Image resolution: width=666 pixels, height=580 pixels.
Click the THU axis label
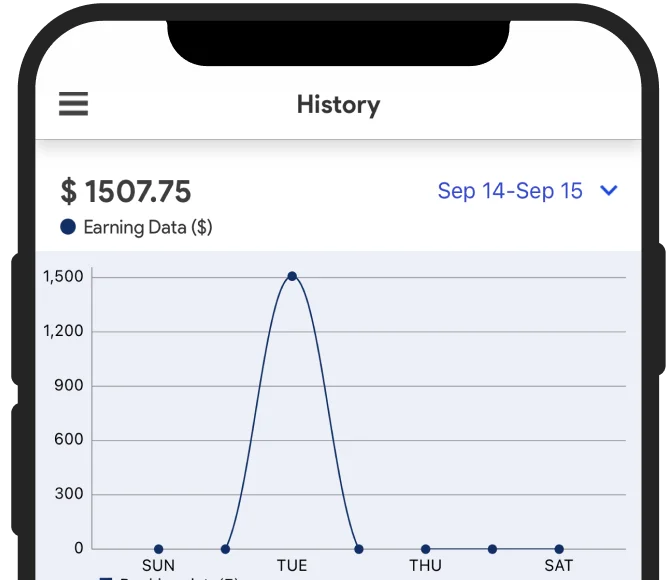point(425,566)
